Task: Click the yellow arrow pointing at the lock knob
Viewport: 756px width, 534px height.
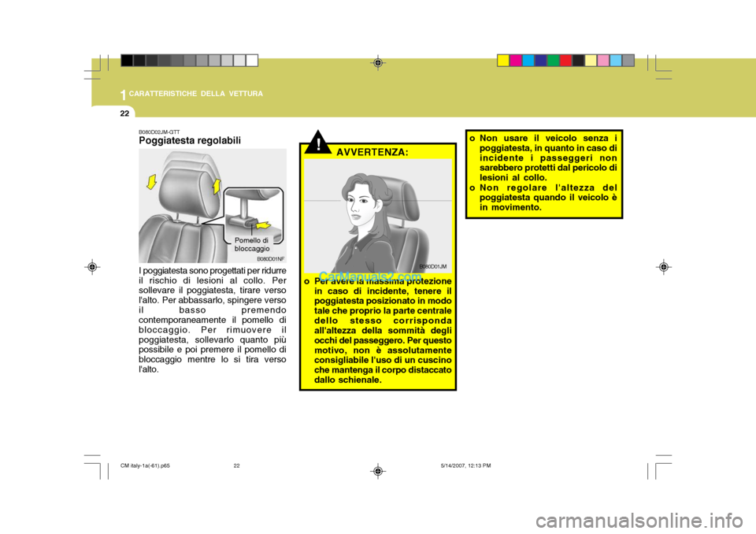Action: [x=263, y=224]
